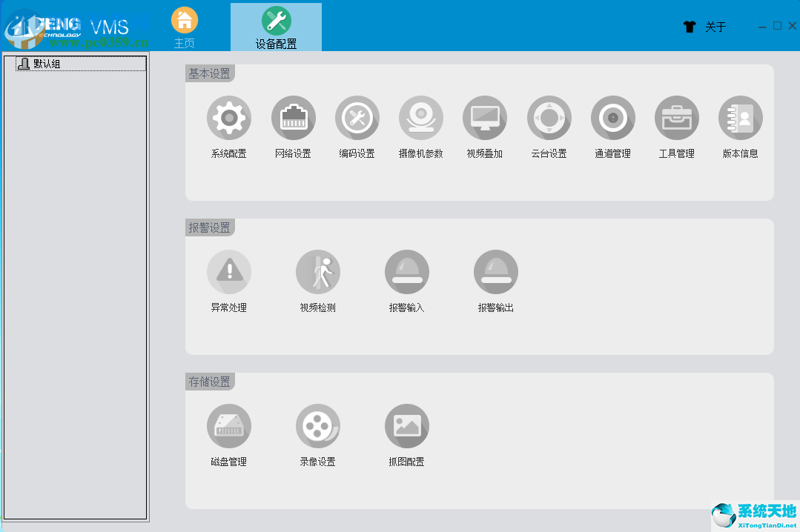This screenshot has width=800, height=532.
Task: Maximize the VMS window
Action: 777,25
